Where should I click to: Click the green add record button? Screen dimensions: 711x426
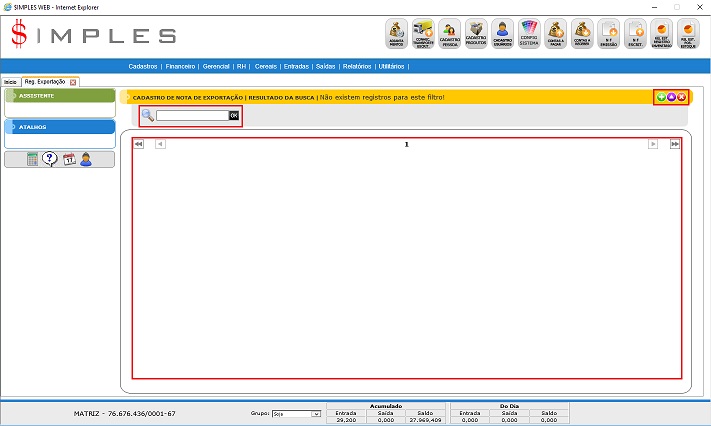tap(661, 97)
